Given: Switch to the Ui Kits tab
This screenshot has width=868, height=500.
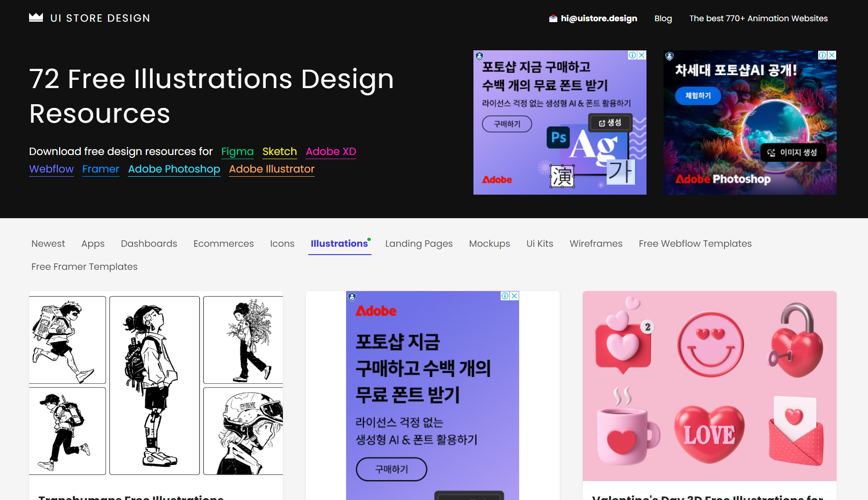Looking at the screenshot, I should pyautogui.click(x=540, y=244).
